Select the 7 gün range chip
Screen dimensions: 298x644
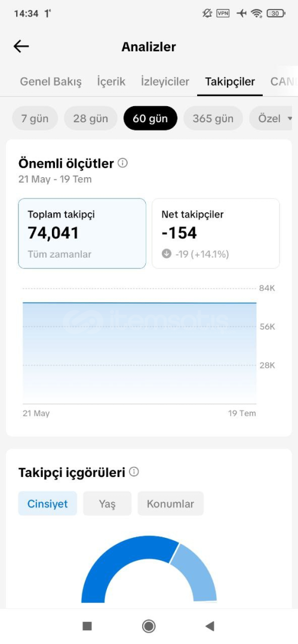pos(35,118)
